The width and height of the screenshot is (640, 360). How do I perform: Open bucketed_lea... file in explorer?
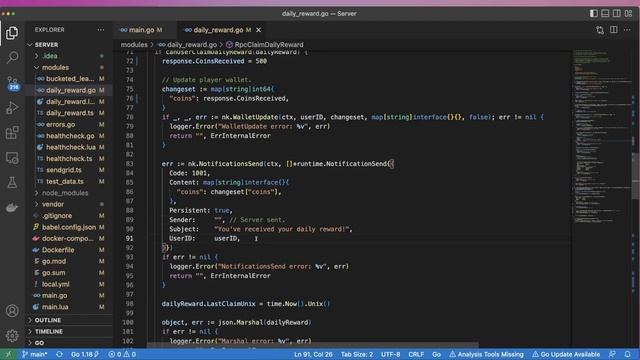(x=70, y=79)
